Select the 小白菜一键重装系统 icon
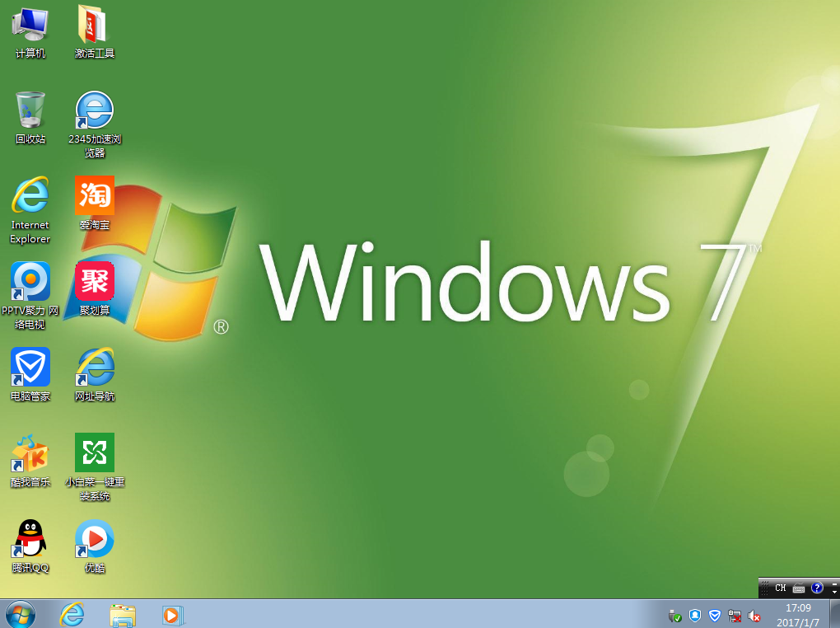This screenshot has height=628, width=840. coord(95,467)
